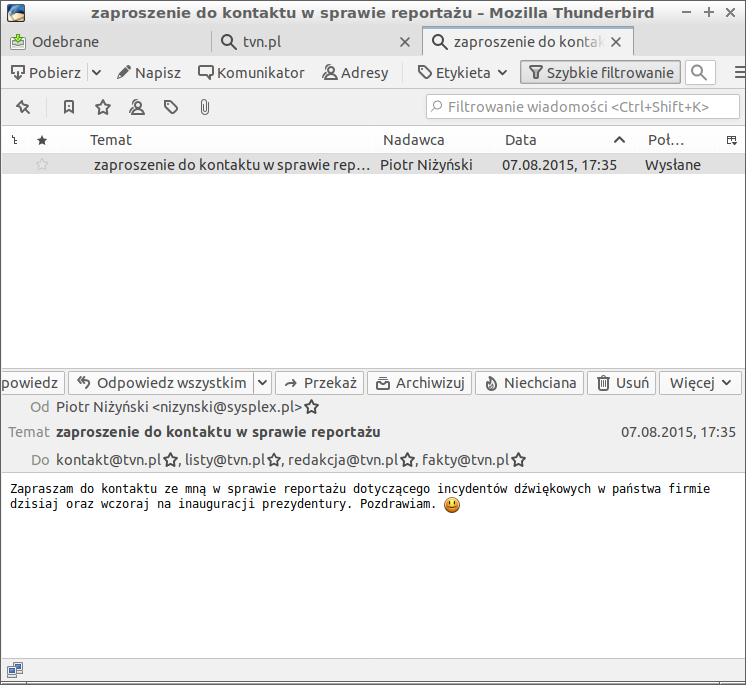Select message zaproszenie do kontaktu w sprawie rep…
Image resolution: width=746 pixels, height=685 pixels.
point(232,165)
